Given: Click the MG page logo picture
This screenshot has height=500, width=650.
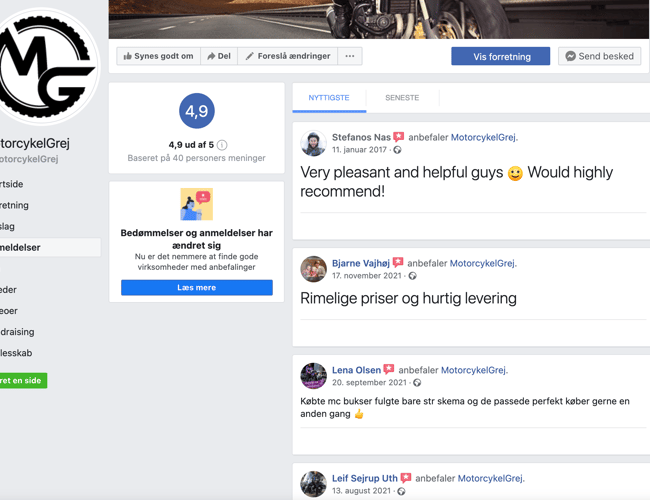Looking at the screenshot, I should pos(44,66).
